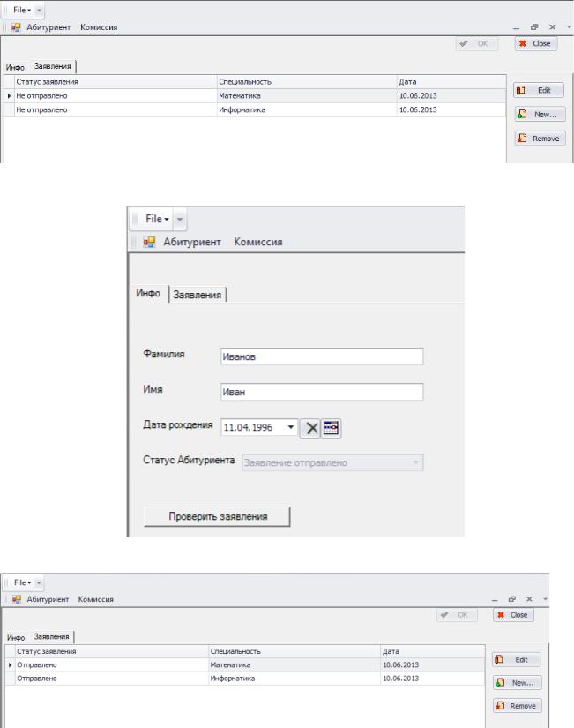Click Комиссия menu in middle window
The height and width of the screenshot is (728, 574).
[x=258, y=242]
